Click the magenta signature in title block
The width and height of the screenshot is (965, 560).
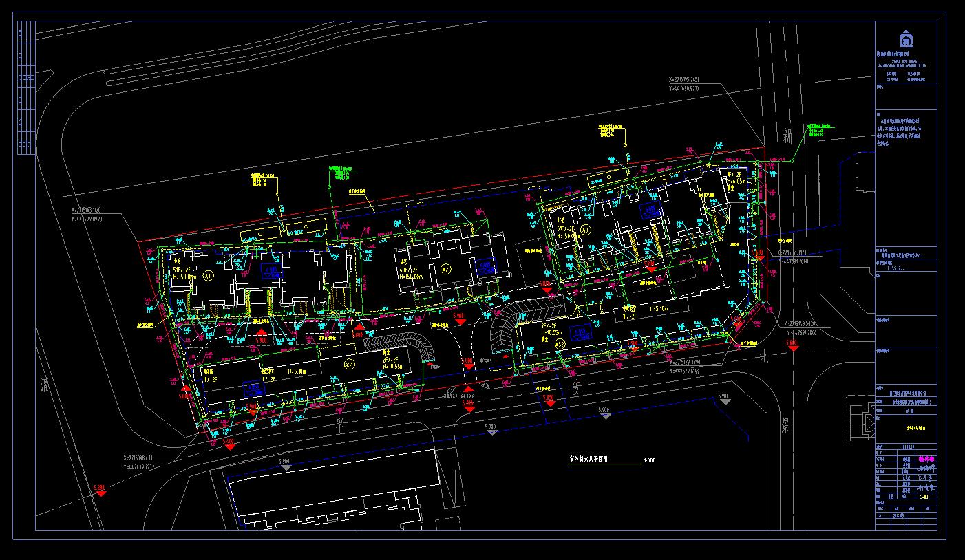click(926, 459)
